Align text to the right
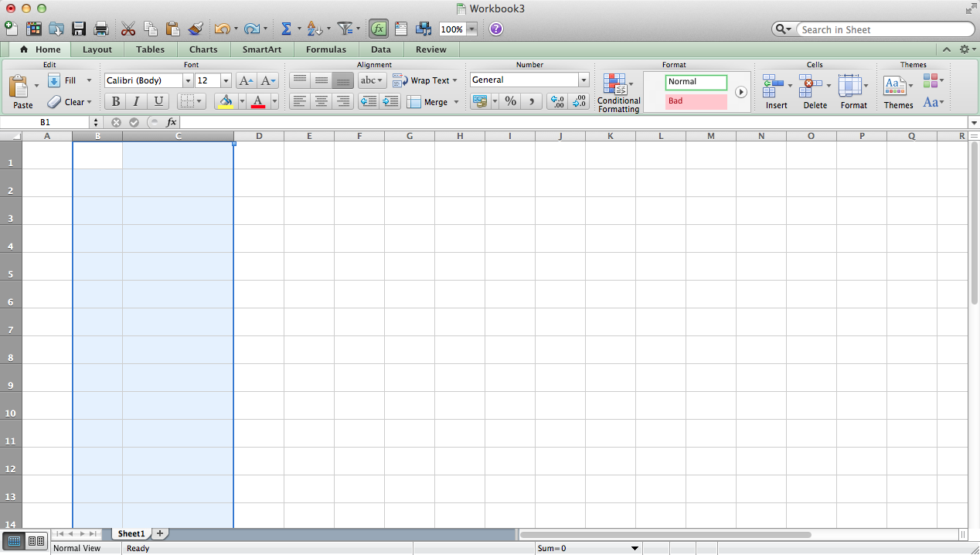The width and height of the screenshot is (980, 555). [x=343, y=101]
